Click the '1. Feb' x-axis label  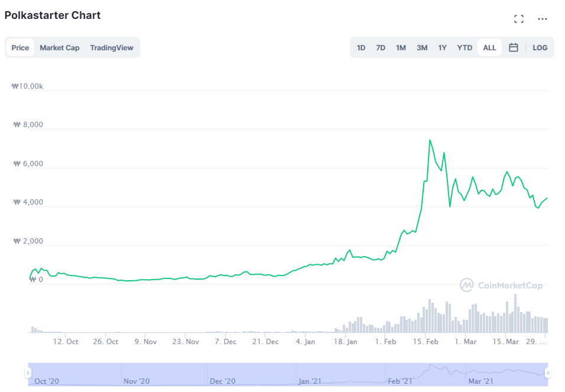coord(385,342)
